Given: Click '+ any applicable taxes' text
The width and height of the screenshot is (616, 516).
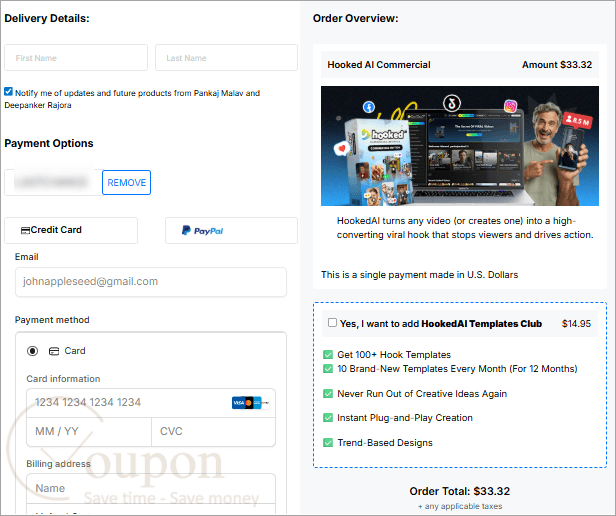Looking at the screenshot, I should tap(460, 506).
